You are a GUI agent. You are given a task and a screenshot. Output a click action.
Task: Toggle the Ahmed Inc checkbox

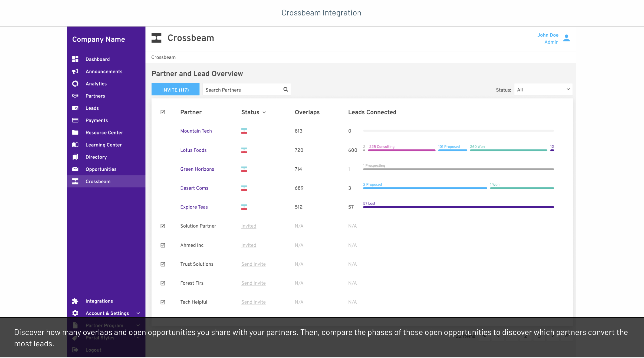pos(163,245)
